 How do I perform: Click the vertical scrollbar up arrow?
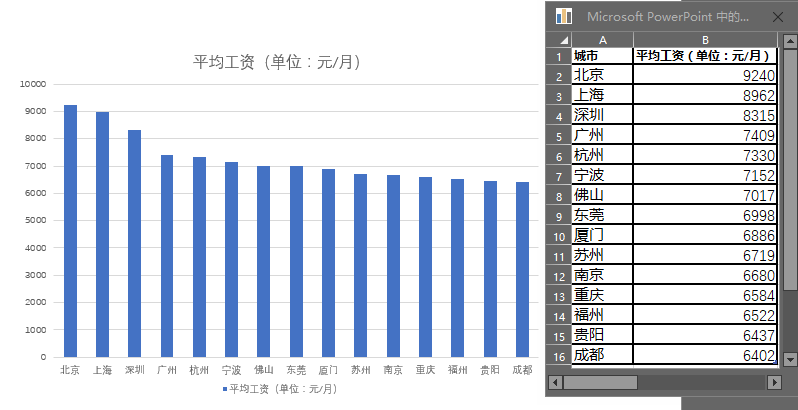[x=790, y=41]
